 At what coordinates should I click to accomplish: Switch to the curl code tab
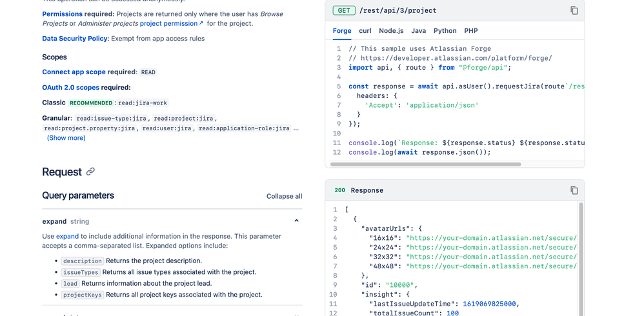[x=365, y=31]
